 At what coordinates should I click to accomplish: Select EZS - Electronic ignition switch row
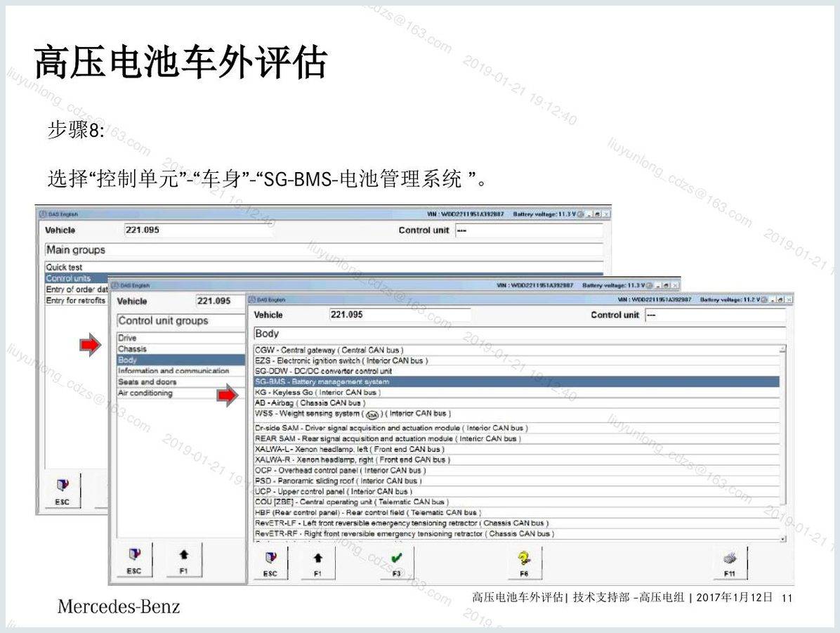coord(516,360)
